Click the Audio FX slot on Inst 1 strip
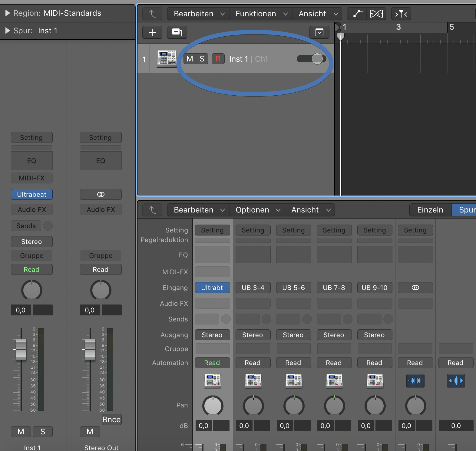 coord(32,209)
